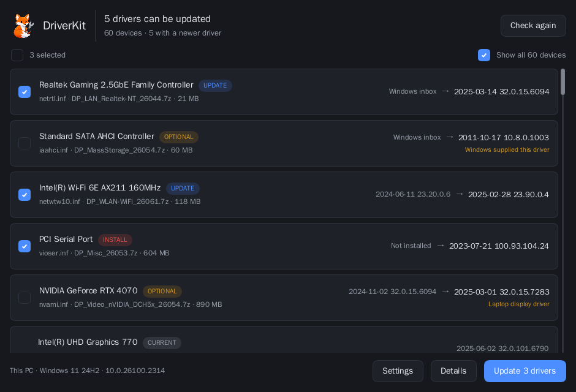This screenshot has height=392, width=576.
Task: Select the Standard SATA AHCI Controller name
Action: [97, 137]
